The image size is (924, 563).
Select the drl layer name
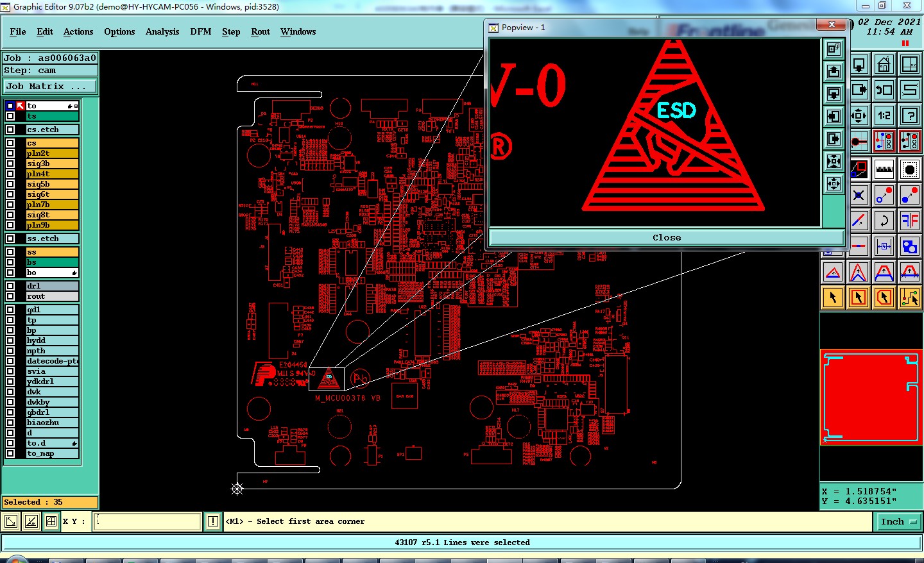pos(52,286)
